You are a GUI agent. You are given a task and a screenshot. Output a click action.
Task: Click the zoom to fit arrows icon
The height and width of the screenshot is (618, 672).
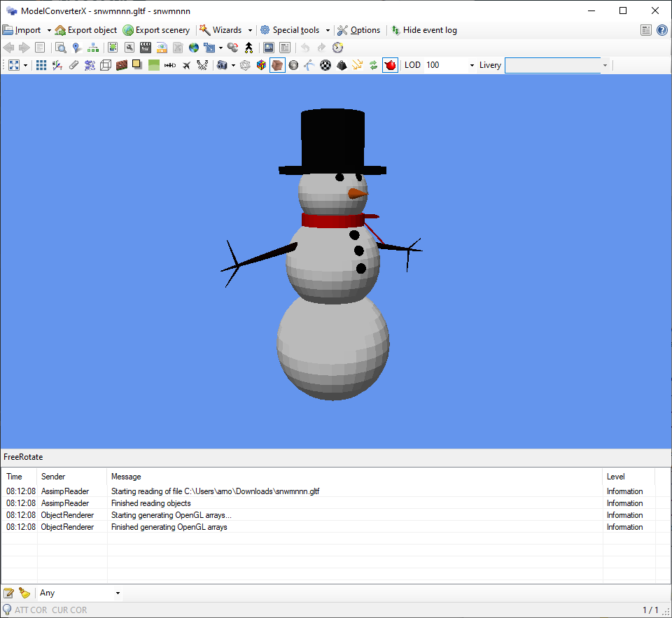point(14,65)
